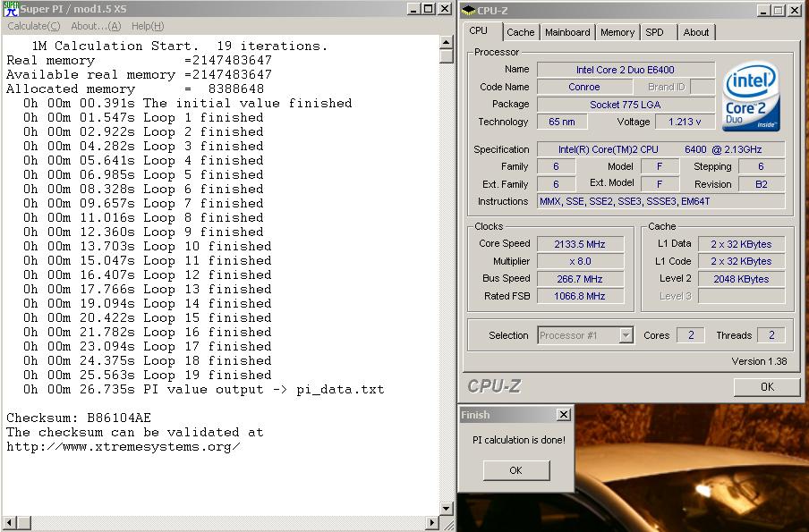This screenshot has height=532, width=809.
Task: Click the Specification field with 2.13GHz
Action: [x=661, y=149]
